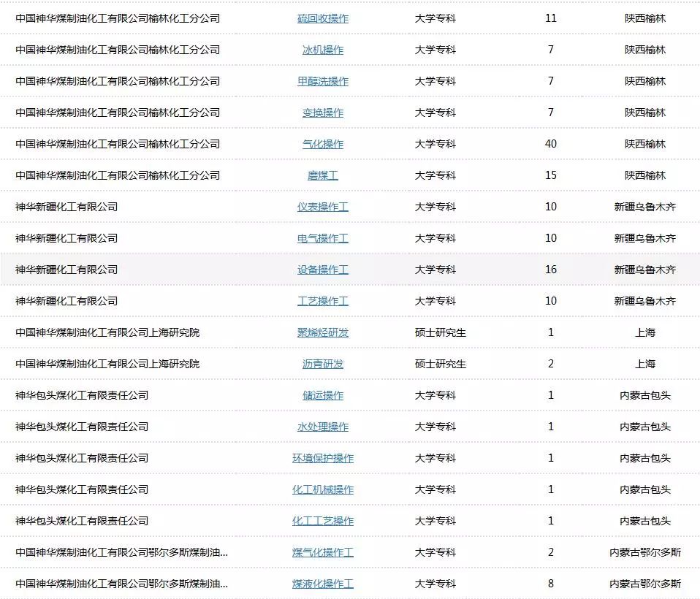Select 神华包头煤化工有限责任公司 in 储运操作 row

(82, 395)
